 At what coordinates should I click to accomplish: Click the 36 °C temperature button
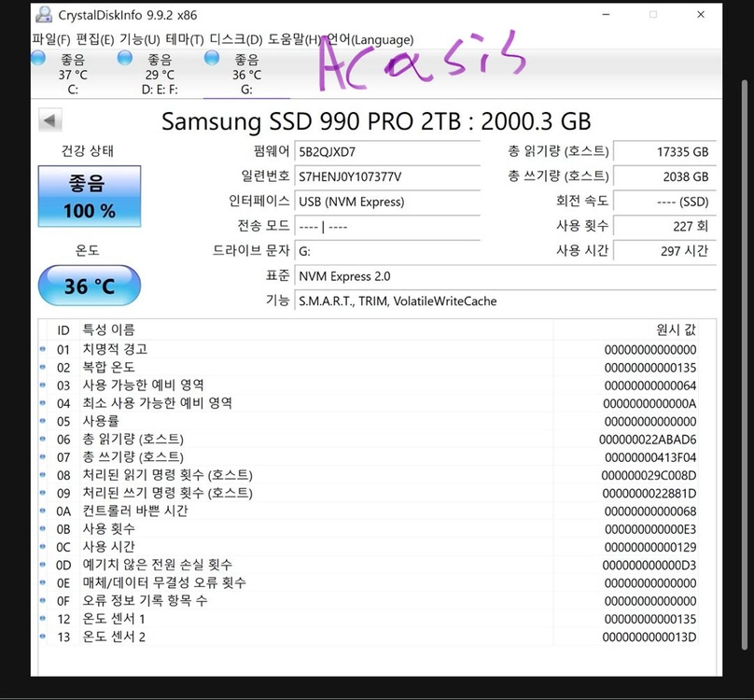(90, 286)
